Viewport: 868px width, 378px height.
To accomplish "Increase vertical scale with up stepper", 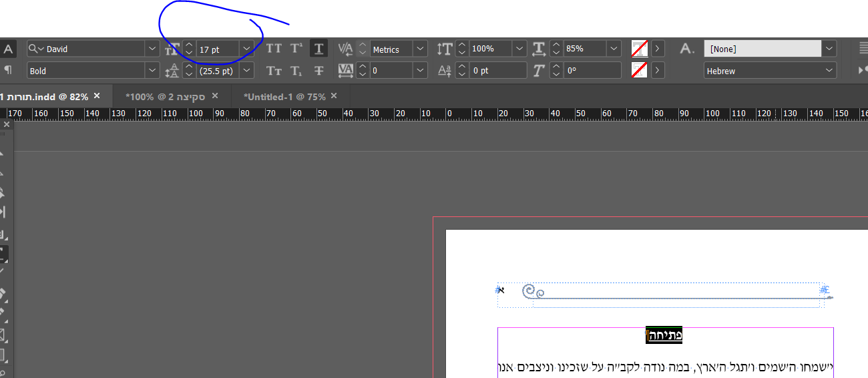I will coord(461,45).
